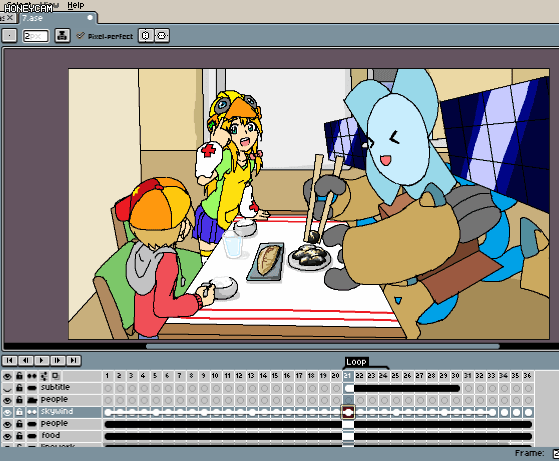
Task: Hide the skywind layer
Action: coord(7,412)
